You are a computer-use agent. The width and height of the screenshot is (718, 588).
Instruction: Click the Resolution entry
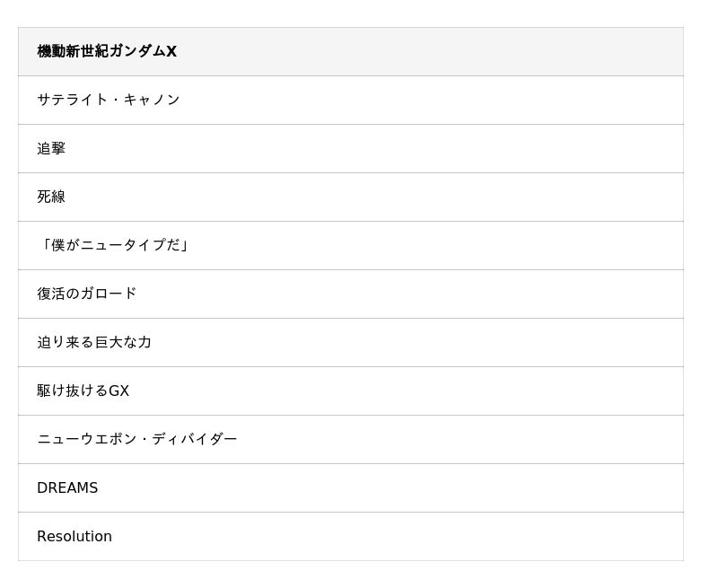tap(74, 536)
